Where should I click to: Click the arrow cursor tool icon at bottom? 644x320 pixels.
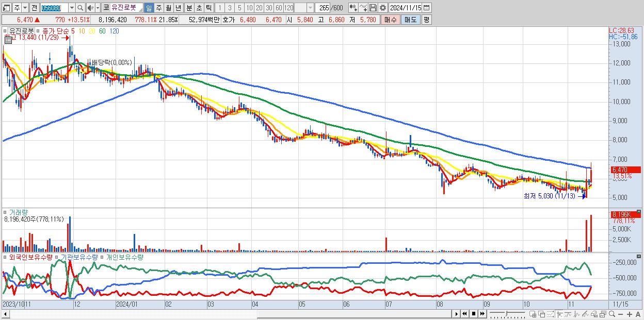click(x=560, y=314)
